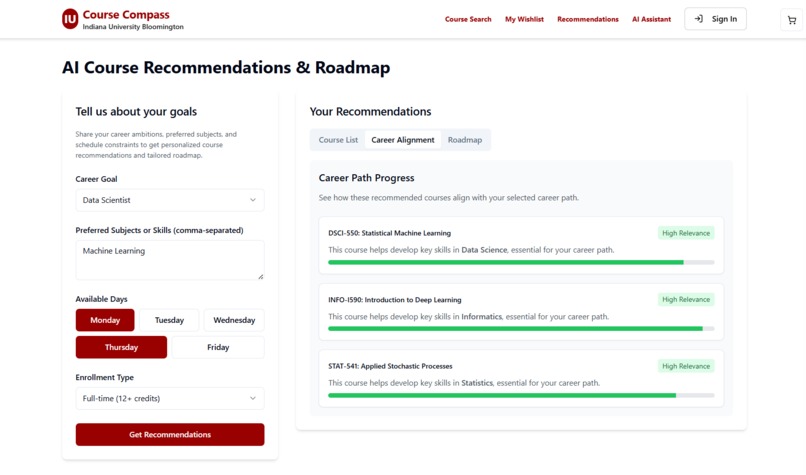
Task: Switch to the Course List tab
Action: (338, 140)
